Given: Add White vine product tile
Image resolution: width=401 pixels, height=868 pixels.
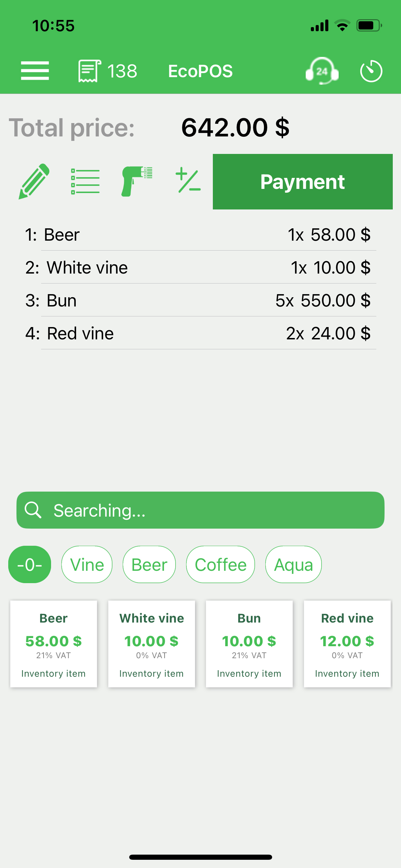Looking at the screenshot, I should point(151,644).
